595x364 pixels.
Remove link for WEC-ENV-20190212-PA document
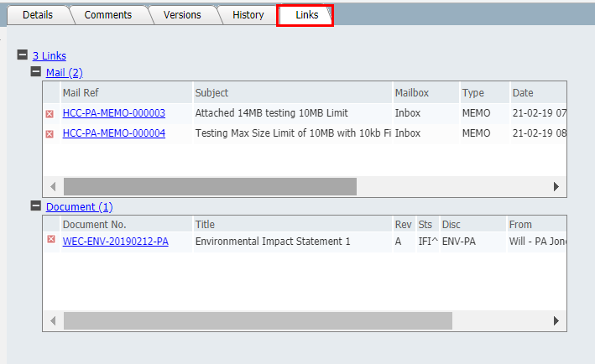click(x=51, y=239)
